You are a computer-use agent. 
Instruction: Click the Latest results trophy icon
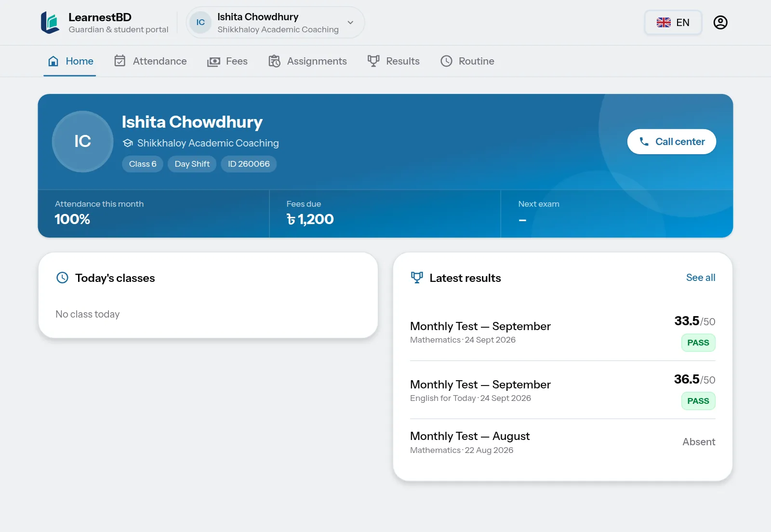click(x=417, y=278)
